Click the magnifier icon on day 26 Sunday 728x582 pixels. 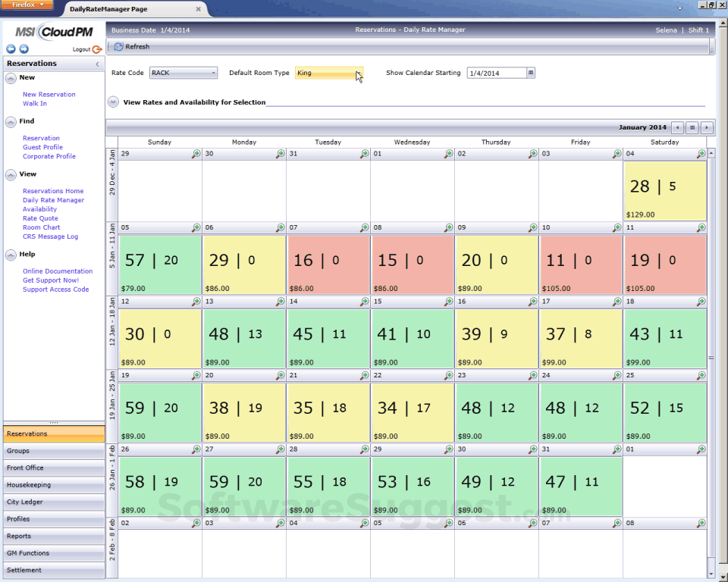point(196,449)
